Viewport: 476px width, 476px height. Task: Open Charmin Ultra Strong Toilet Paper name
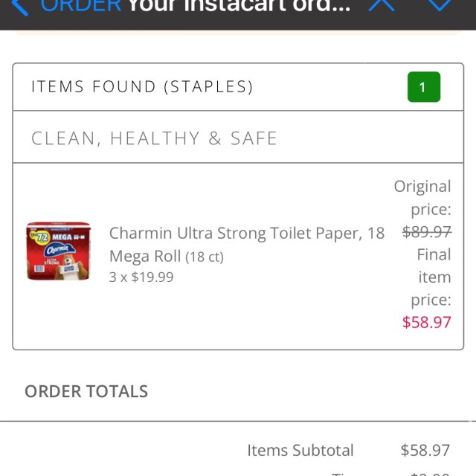pos(246,234)
